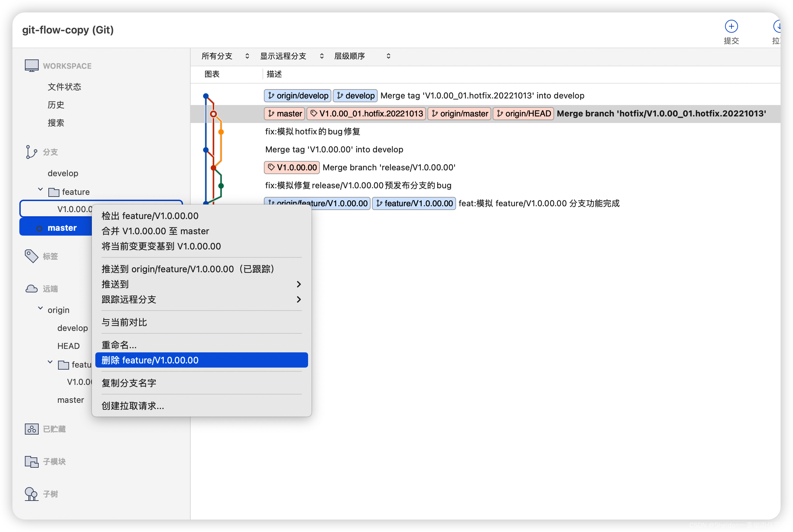Select commit 'fix:模拟 hotfix 的 bug 修复'
793x532 pixels.
coord(313,132)
